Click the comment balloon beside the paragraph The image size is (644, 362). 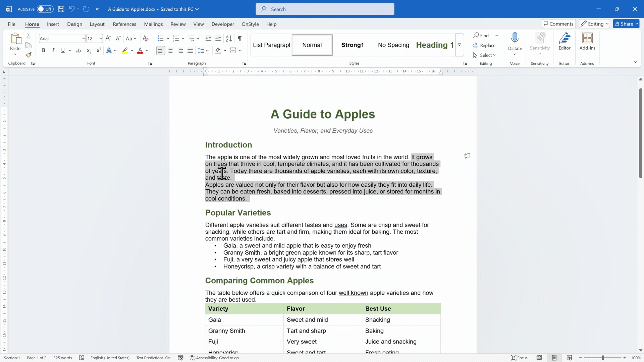pyautogui.click(x=467, y=156)
